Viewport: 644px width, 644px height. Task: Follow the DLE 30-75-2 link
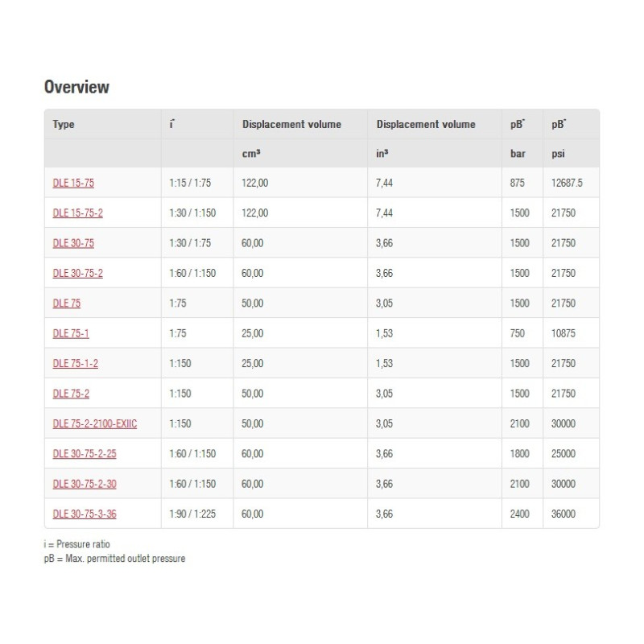[x=78, y=273]
